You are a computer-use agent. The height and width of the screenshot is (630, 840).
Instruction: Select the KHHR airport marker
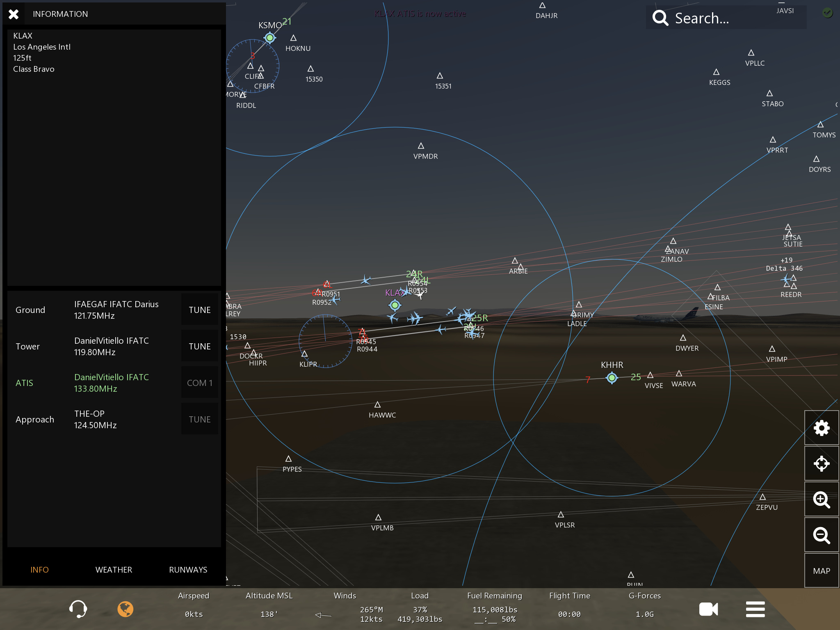(612, 378)
